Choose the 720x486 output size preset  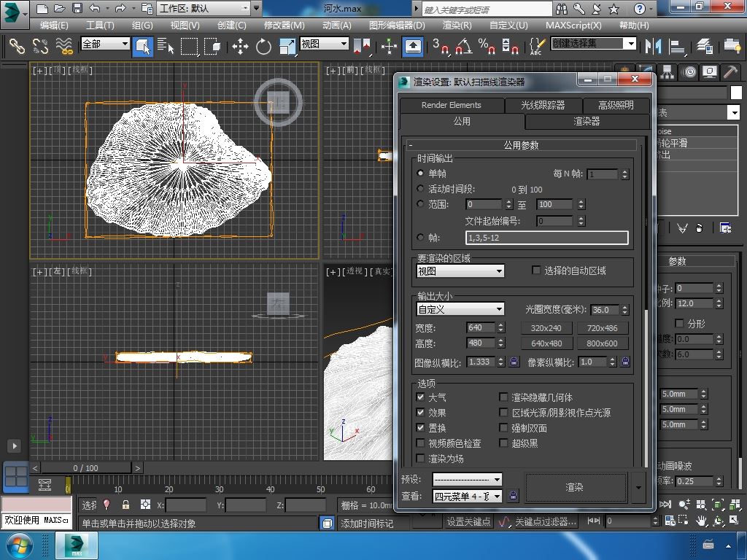click(602, 328)
